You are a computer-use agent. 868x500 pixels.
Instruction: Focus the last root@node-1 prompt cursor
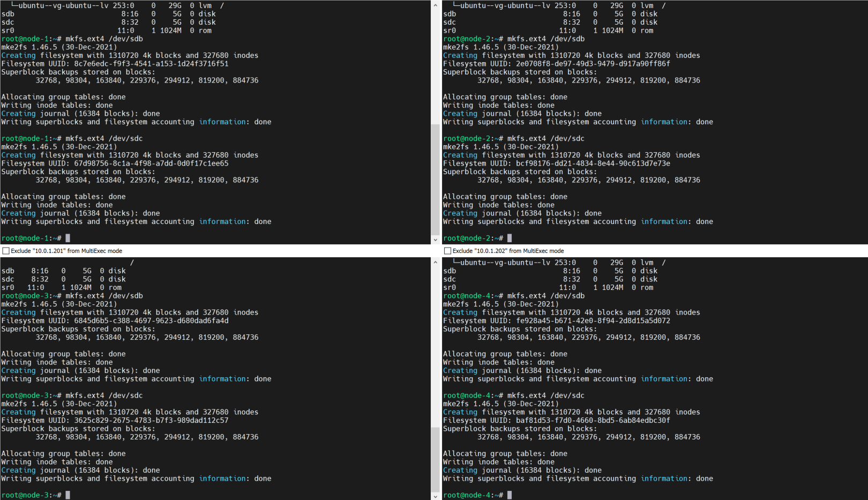tap(68, 238)
